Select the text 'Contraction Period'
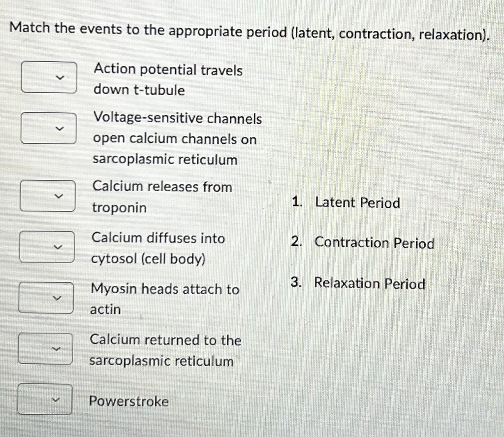Viewport: 504px width, 437px height. point(375,242)
